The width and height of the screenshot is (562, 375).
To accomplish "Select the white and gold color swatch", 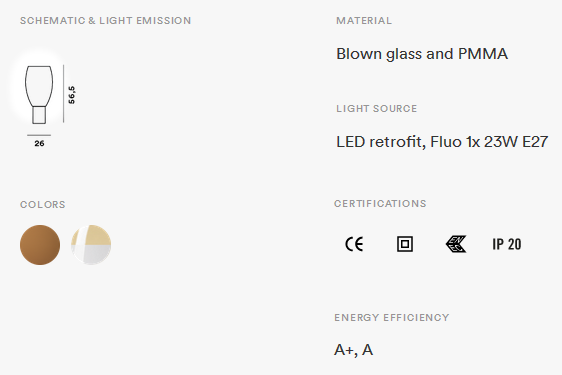I will [x=91, y=245].
